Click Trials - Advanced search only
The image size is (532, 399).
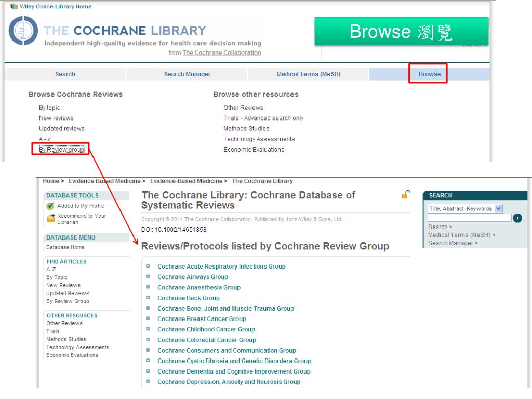click(263, 118)
